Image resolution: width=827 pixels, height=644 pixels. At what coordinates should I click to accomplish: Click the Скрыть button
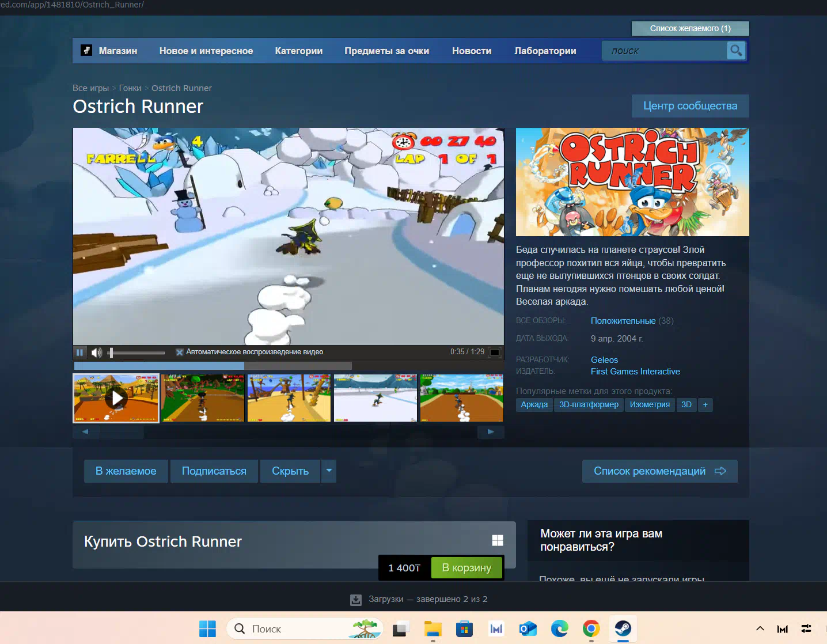tap(290, 471)
